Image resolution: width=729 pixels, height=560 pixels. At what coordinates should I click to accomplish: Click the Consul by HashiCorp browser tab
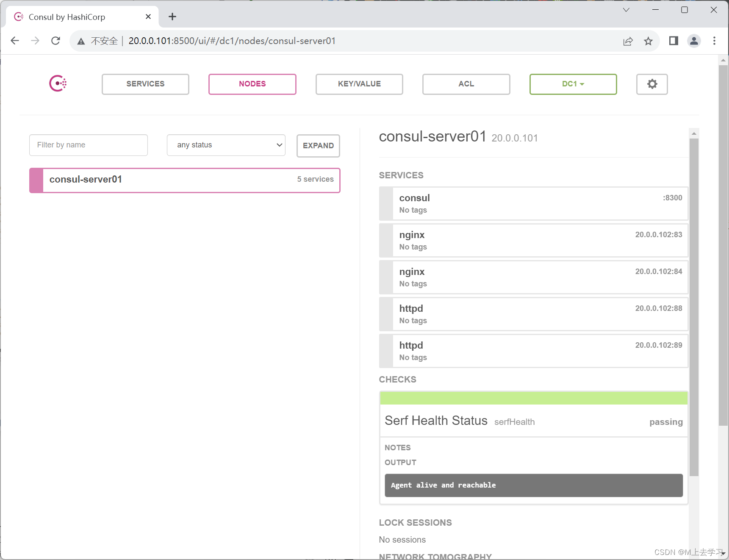tap(83, 17)
